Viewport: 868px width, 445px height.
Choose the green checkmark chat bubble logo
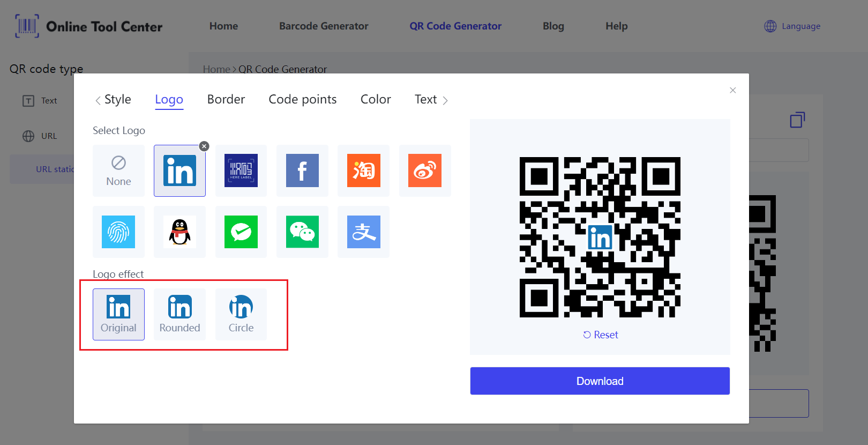point(241,232)
